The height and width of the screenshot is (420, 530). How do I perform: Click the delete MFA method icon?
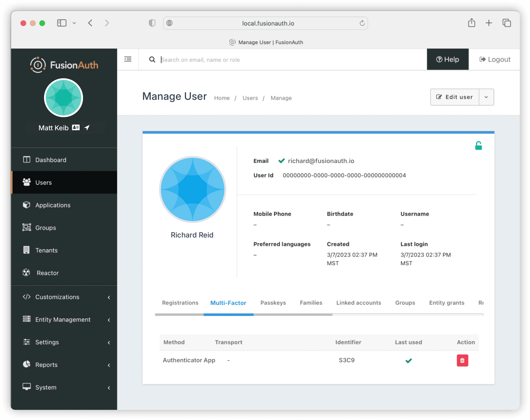pyautogui.click(x=463, y=361)
